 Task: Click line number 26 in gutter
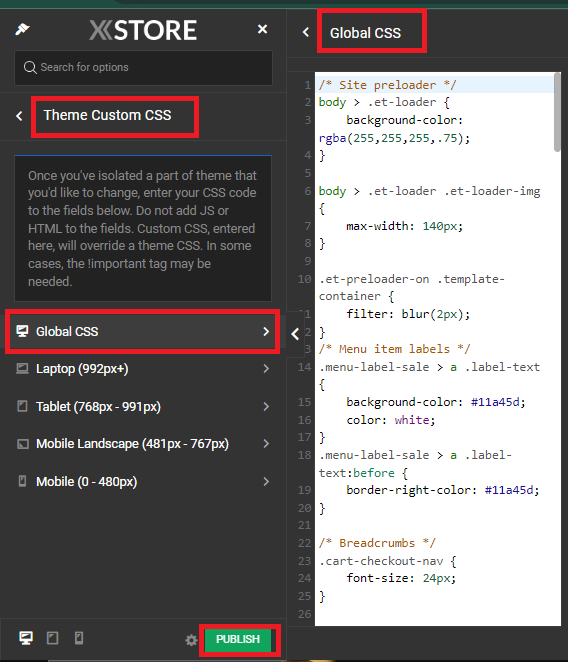(304, 614)
